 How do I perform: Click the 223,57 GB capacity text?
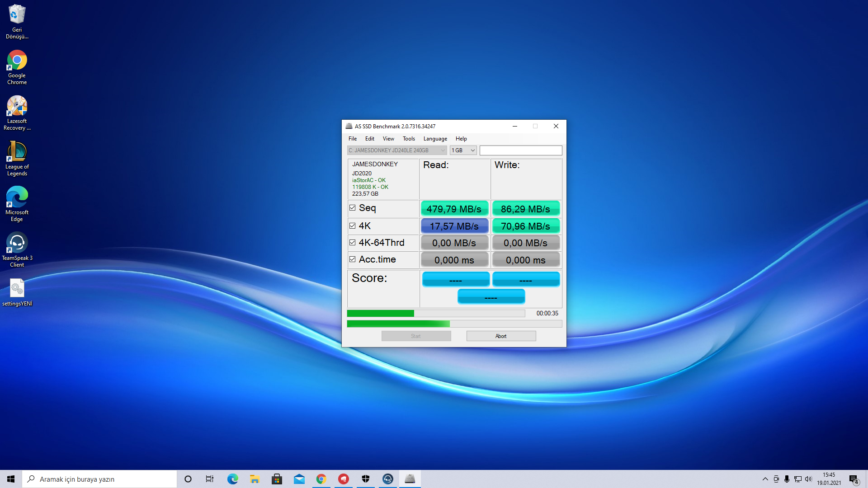point(365,194)
